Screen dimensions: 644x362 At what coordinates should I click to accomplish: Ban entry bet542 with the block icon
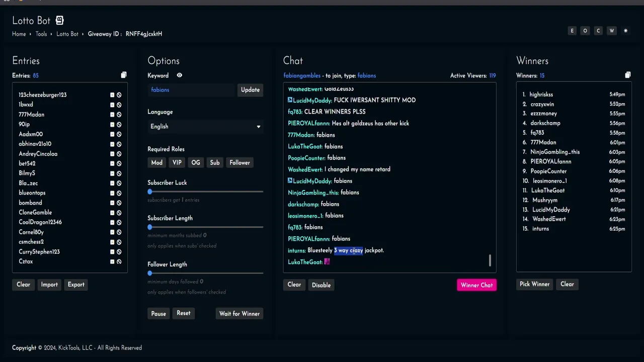pyautogui.click(x=119, y=163)
